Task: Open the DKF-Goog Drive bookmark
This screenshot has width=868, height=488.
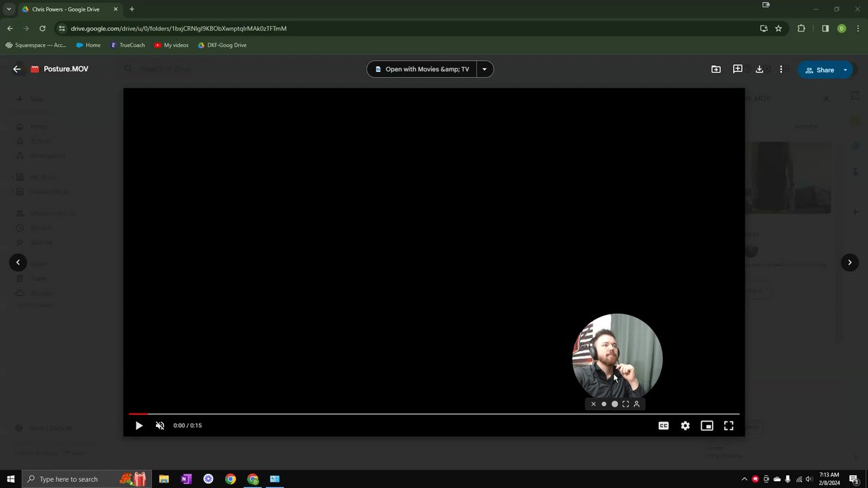Action: coord(222,45)
